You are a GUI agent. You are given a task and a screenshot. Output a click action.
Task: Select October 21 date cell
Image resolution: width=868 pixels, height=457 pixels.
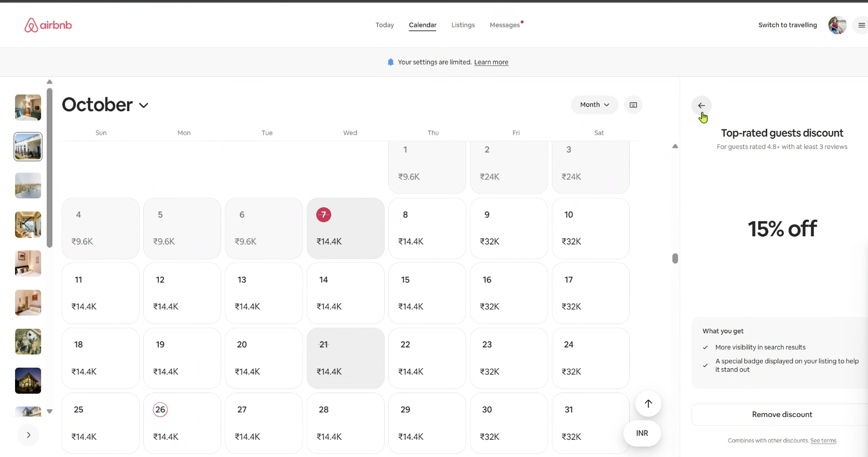(346, 358)
